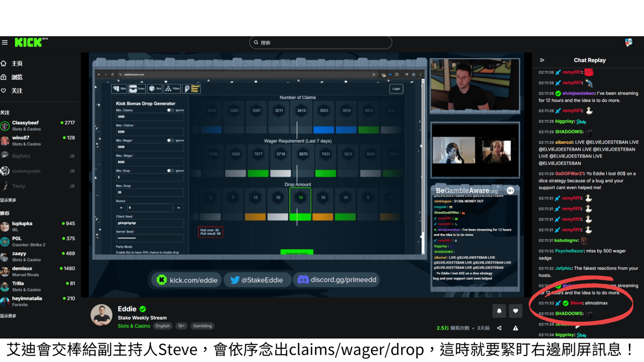Click the bookmark star in the streamed browser
Image resolution: width=644 pixels, height=362 pixels.
click(x=374, y=74)
